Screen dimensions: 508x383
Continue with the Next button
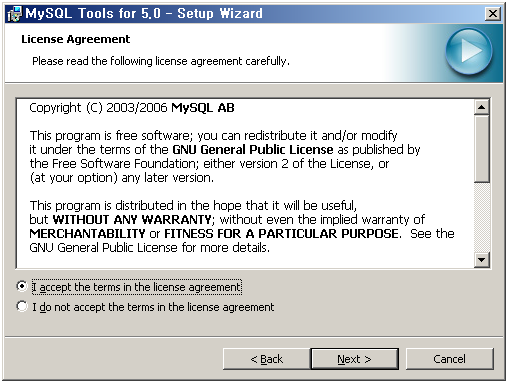[x=354, y=359]
